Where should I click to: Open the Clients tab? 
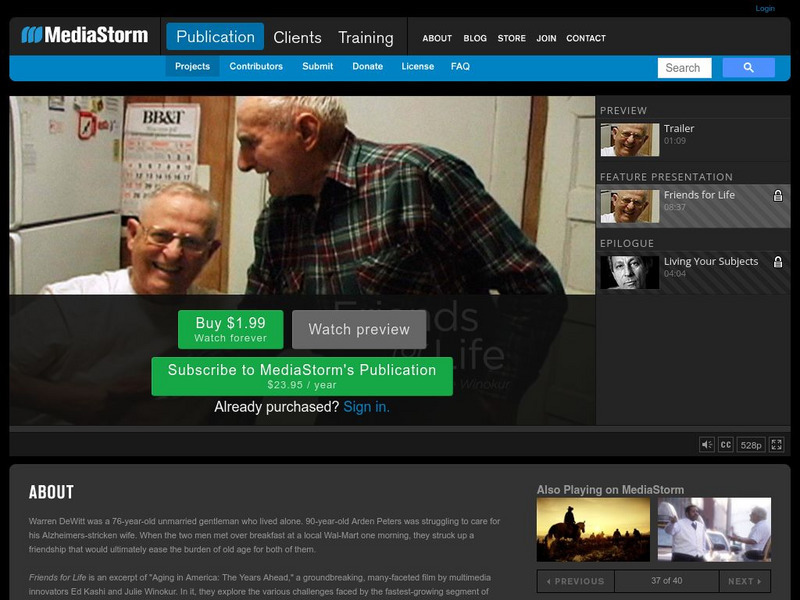coord(297,37)
